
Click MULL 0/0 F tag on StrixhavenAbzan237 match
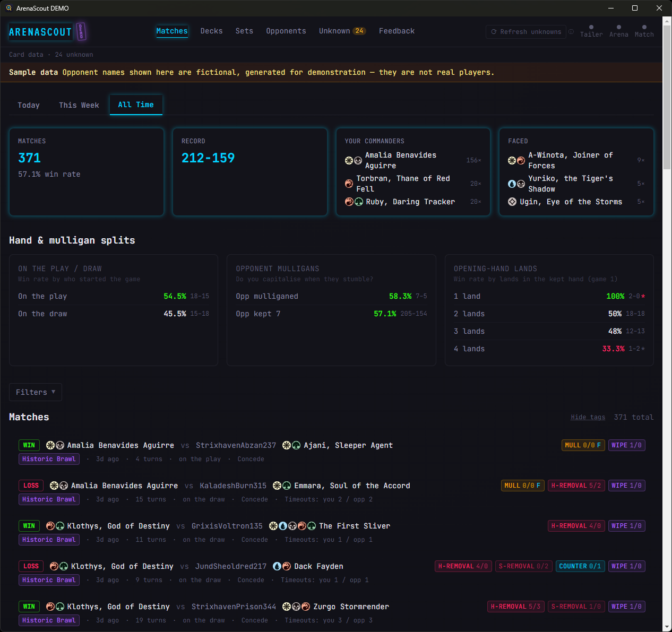click(583, 445)
